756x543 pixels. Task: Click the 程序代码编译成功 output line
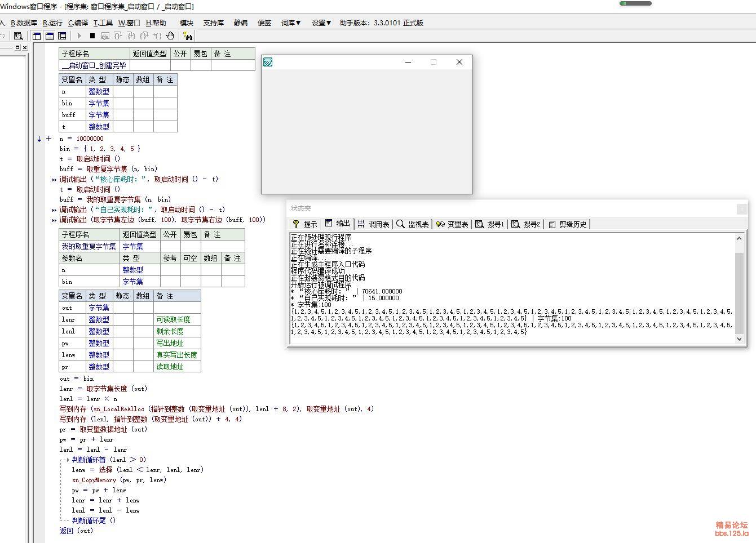click(x=317, y=271)
